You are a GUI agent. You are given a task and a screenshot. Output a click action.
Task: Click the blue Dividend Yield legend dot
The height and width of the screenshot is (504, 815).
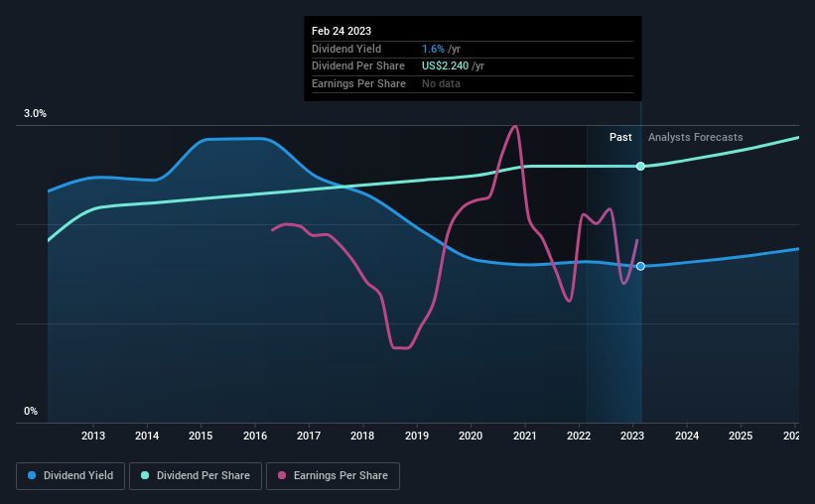click(x=32, y=475)
